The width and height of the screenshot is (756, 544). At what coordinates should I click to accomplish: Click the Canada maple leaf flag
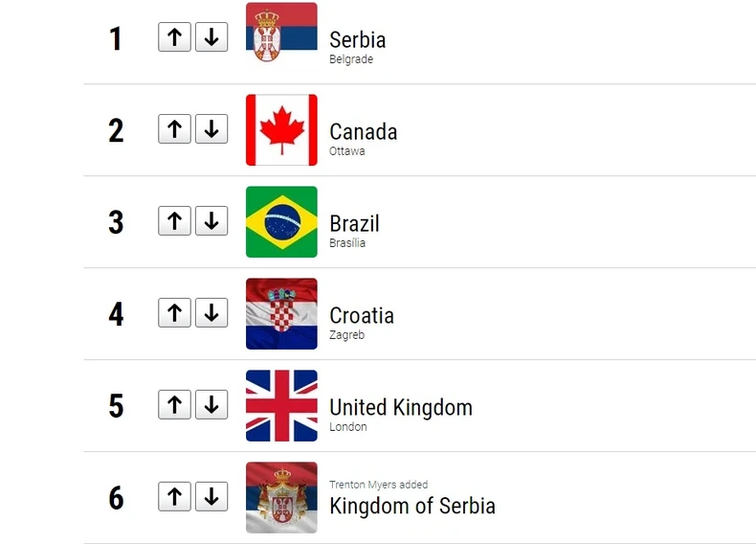coord(281,129)
